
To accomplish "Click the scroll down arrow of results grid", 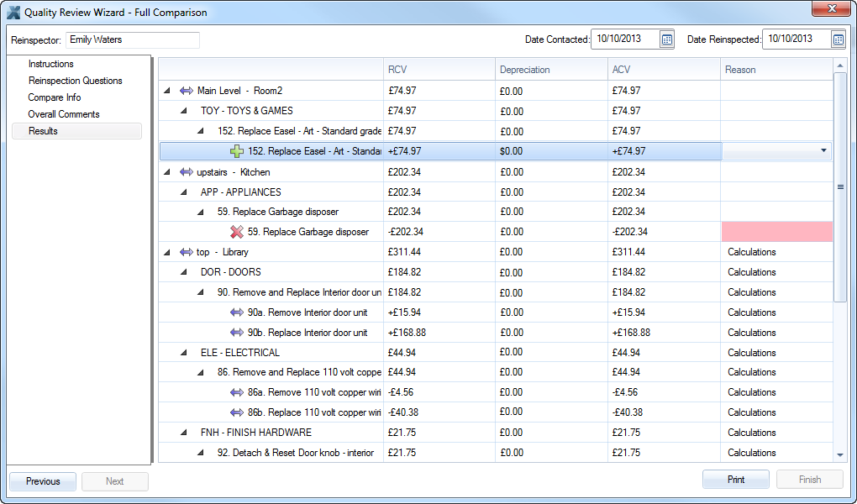I will pyautogui.click(x=840, y=454).
